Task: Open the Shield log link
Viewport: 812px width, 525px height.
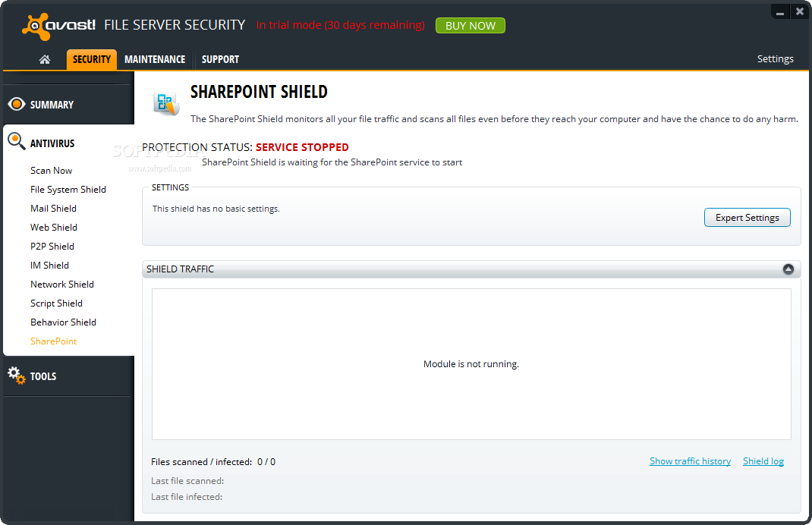Action: point(763,461)
